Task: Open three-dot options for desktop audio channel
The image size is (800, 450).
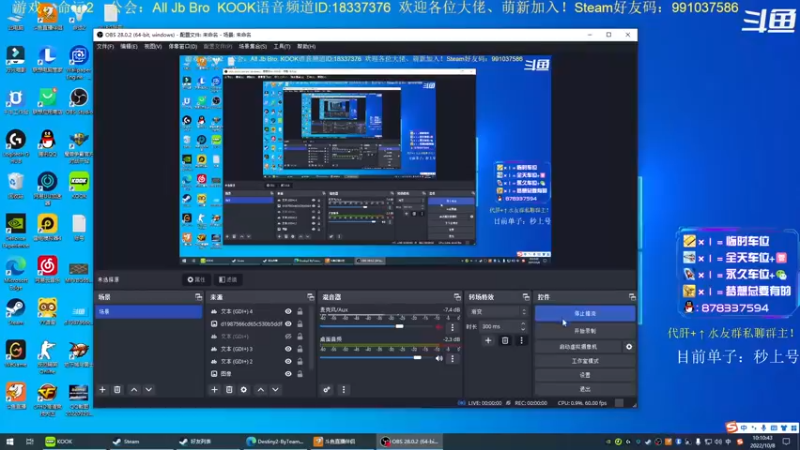Action: click(x=452, y=359)
